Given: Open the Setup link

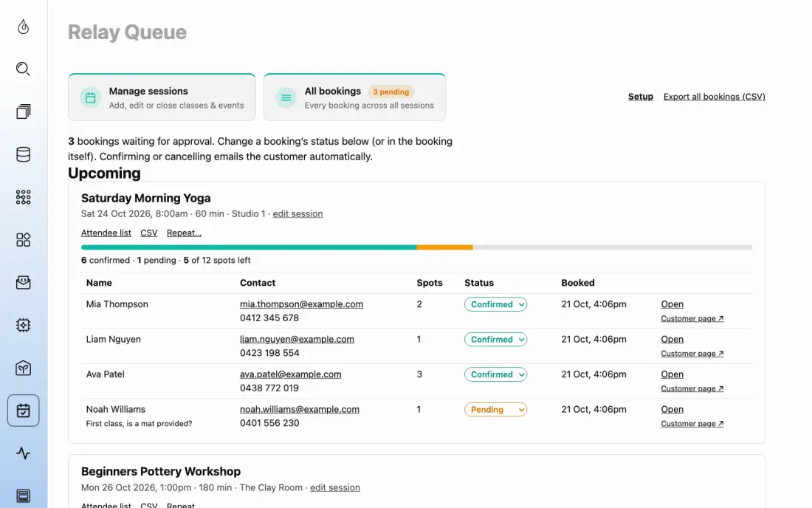Looking at the screenshot, I should pos(641,96).
